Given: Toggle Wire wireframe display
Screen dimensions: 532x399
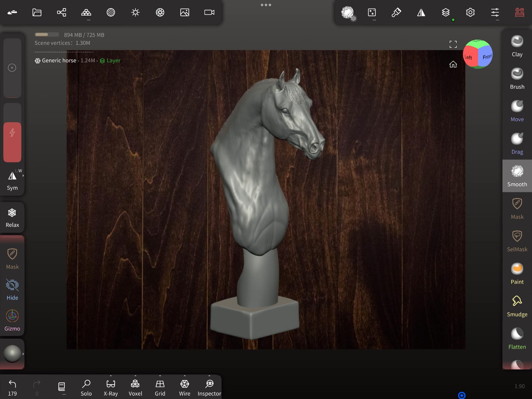Looking at the screenshot, I should click(x=185, y=387).
